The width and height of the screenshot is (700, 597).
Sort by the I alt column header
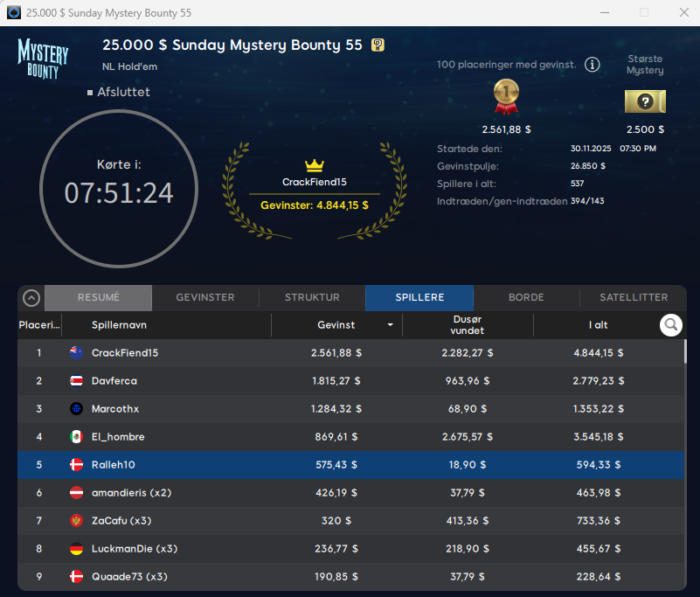point(598,325)
